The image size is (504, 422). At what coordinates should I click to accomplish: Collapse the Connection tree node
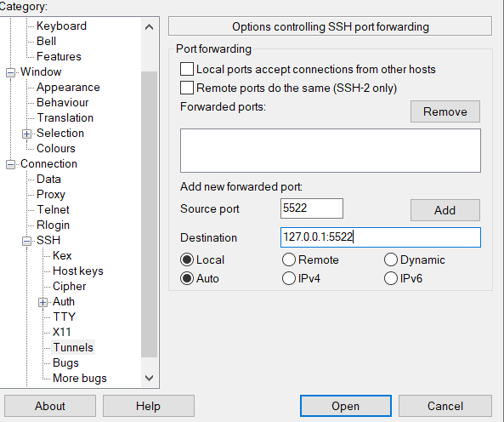10,165
